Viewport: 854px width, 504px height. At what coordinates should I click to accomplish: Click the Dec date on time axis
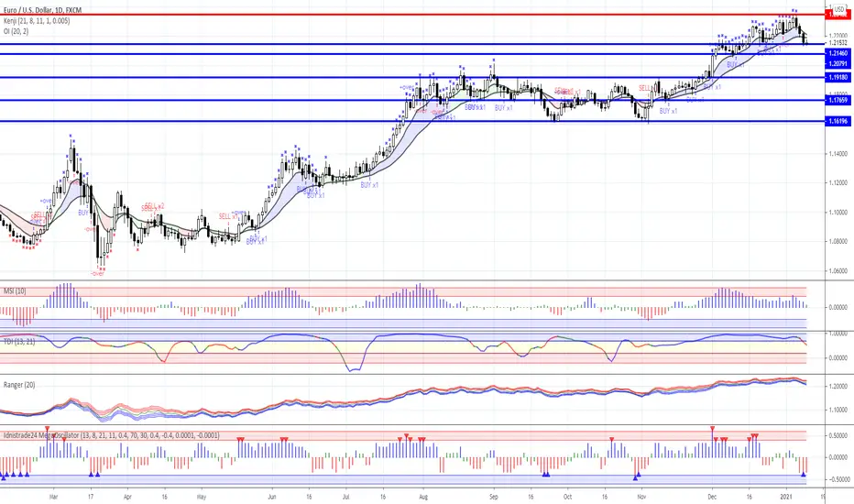coord(711,497)
